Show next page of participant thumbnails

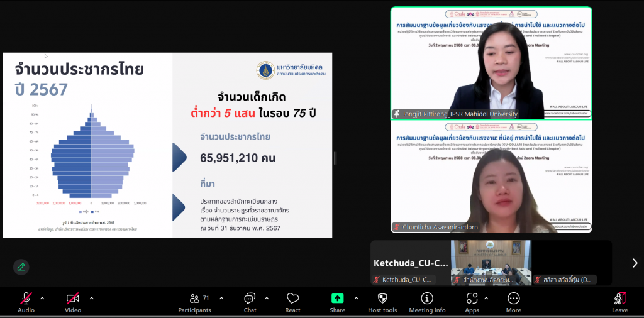pyautogui.click(x=635, y=263)
